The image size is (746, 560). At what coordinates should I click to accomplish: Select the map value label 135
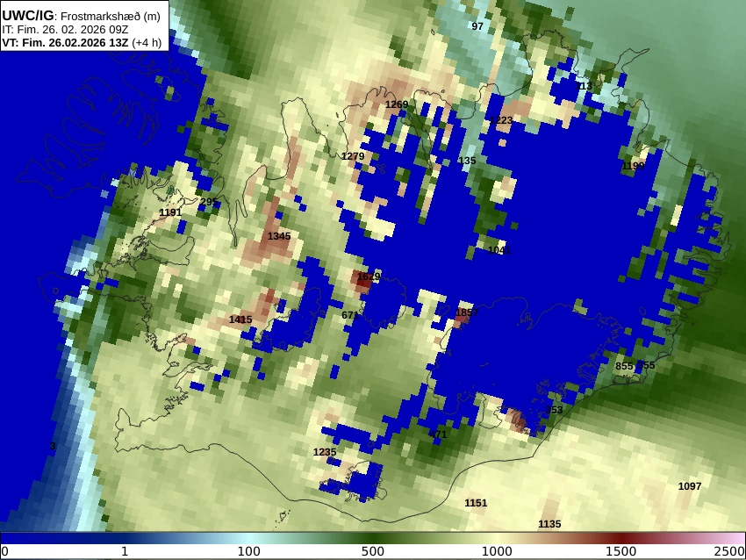point(467,161)
